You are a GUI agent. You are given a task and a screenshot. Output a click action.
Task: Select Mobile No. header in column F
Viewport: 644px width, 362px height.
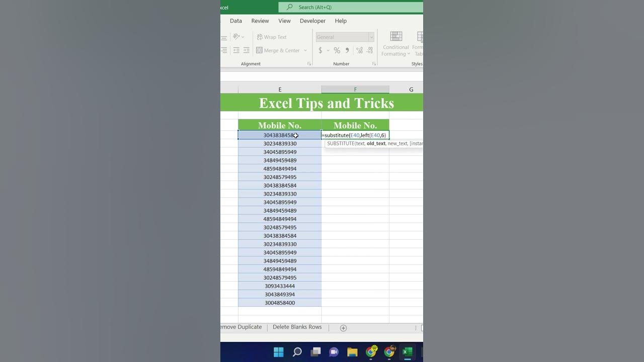(x=355, y=125)
